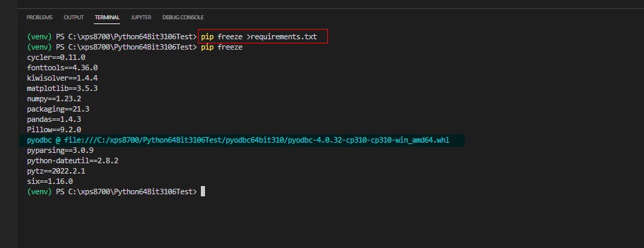The image size is (644, 248).
Task: Click the kiwisolver==1.4.4 output line
Action: pyautogui.click(x=62, y=78)
